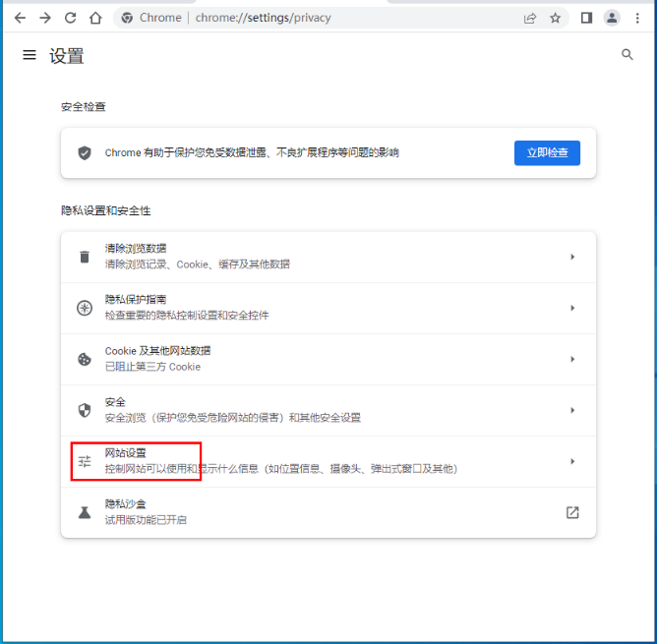
Task: Open 清除浏览数据 entry
Action: click(x=328, y=257)
